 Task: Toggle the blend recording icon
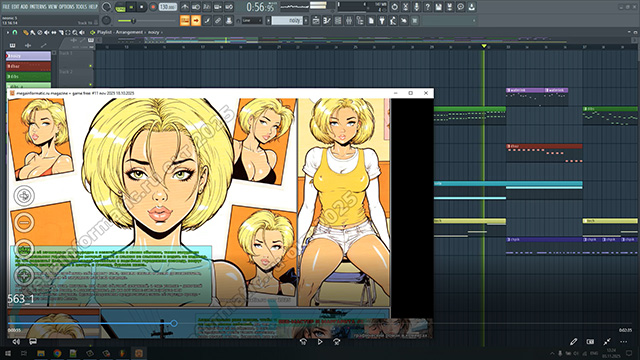click(x=229, y=7)
